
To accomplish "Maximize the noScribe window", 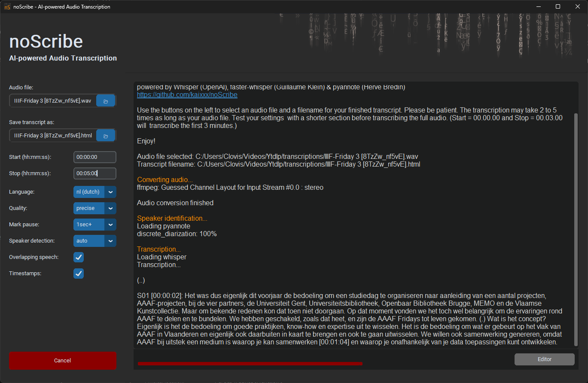I will 558,7.
